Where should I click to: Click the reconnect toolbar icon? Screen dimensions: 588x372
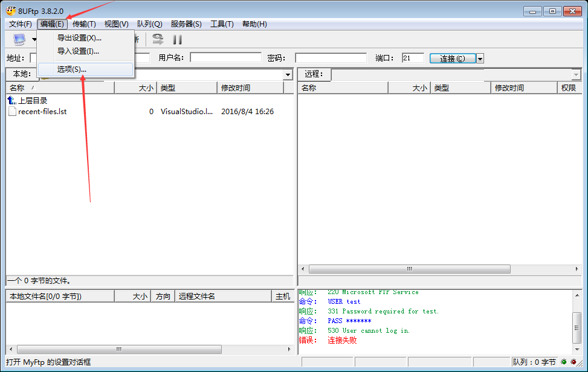158,39
